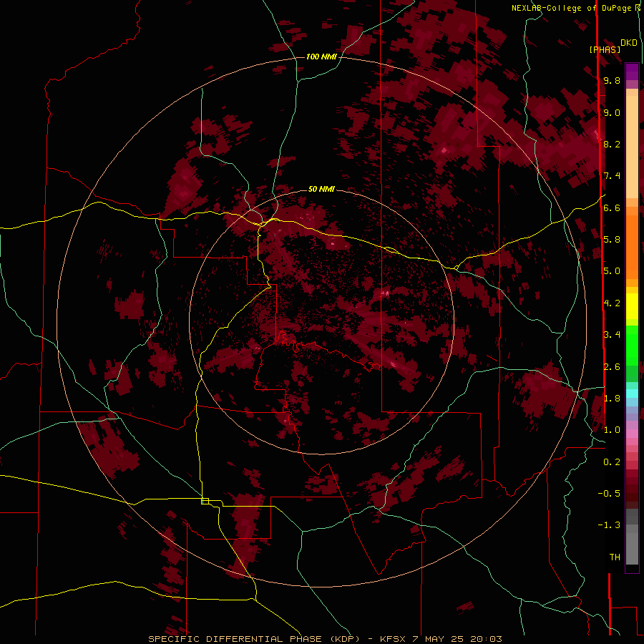Click the -0.5 scale value
644x644 pixels.
(x=609, y=493)
